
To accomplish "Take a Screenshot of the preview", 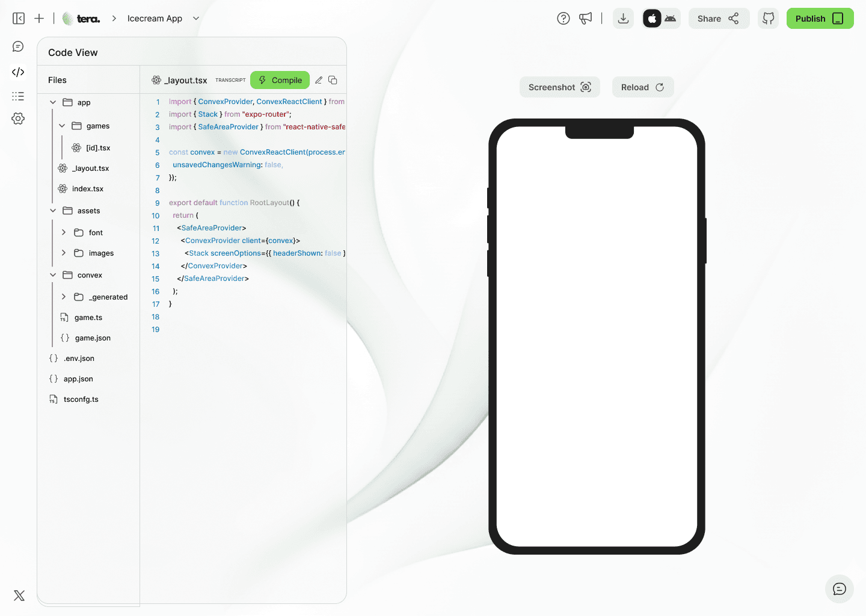I will (560, 87).
